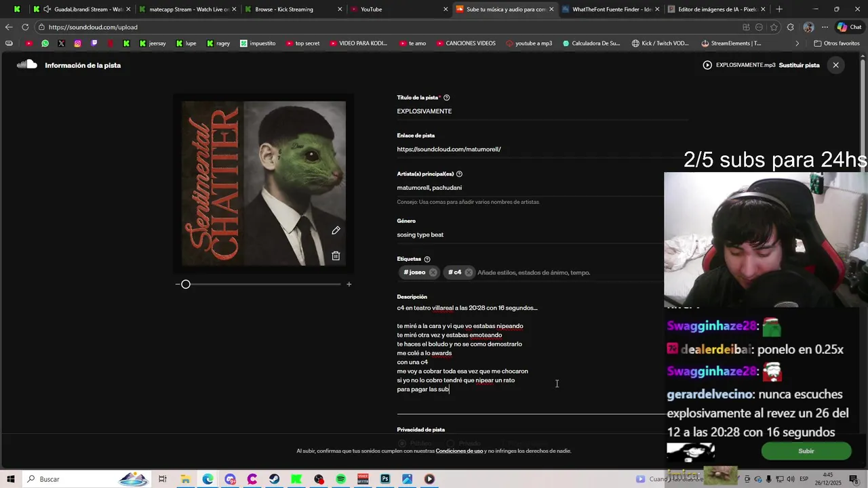Open help icon beside Etiquetas
The image size is (868, 488).
(x=427, y=259)
